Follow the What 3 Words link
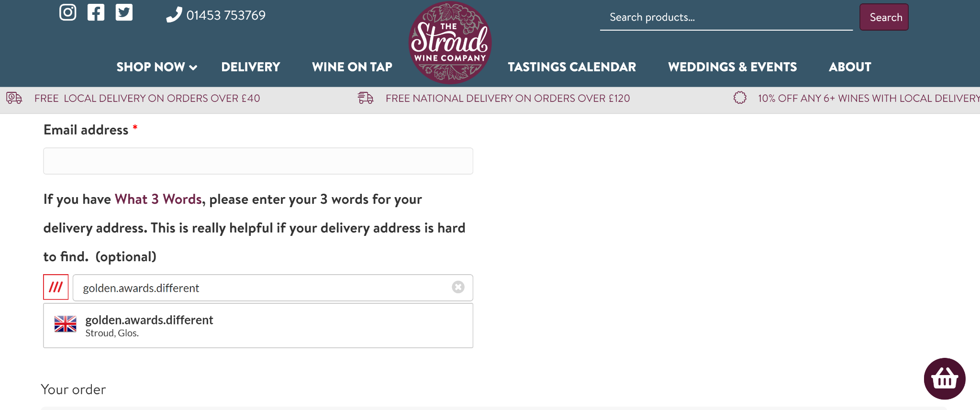The image size is (980, 410). (158, 199)
